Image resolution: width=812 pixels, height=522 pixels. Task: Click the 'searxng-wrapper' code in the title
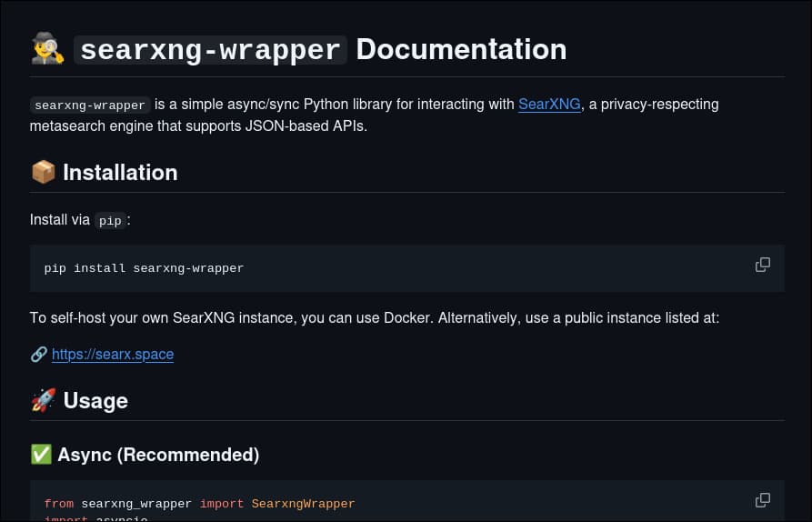point(210,50)
